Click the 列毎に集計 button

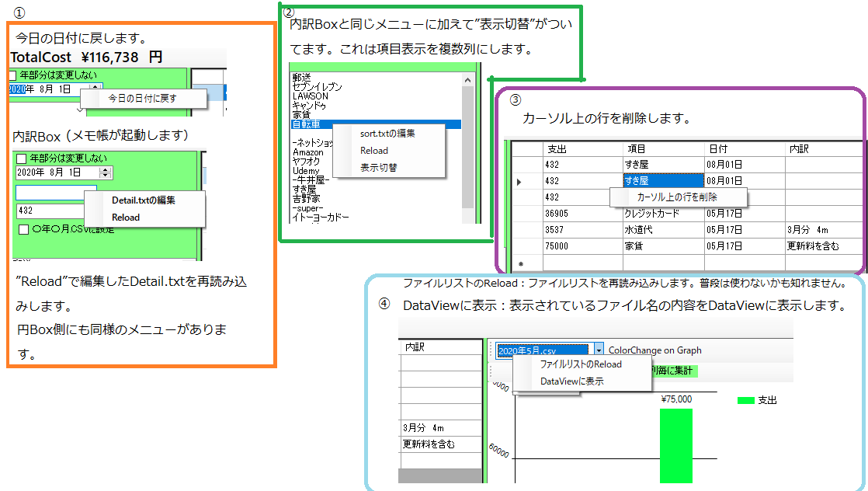(674, 371)
